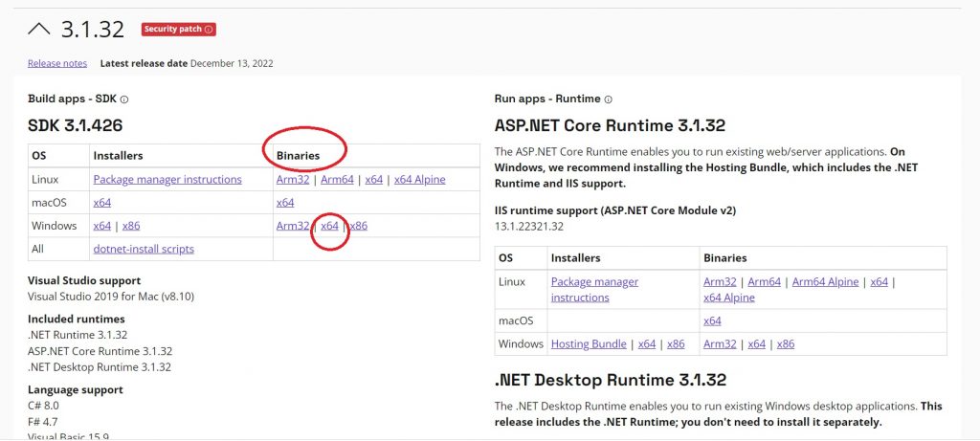The image size is (980, 441).
Task: Select the SDK table Binaries header
Action: click(x=299, y=156)
